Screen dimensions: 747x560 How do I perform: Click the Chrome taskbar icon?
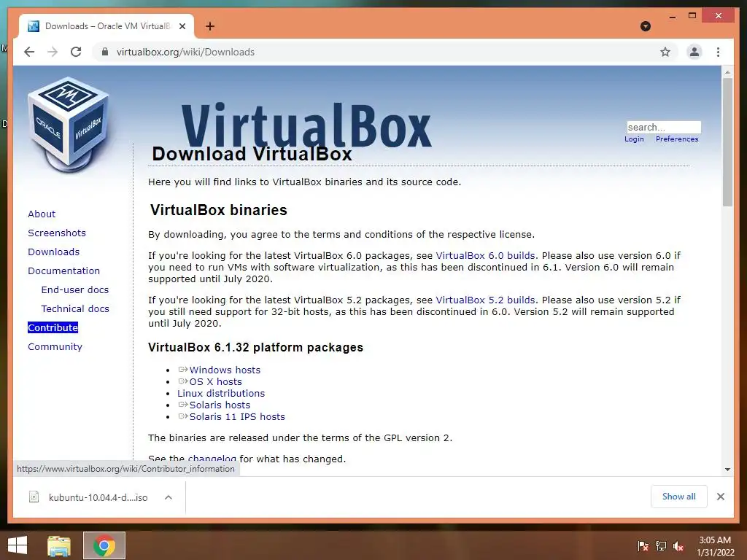tap(104, 545)
